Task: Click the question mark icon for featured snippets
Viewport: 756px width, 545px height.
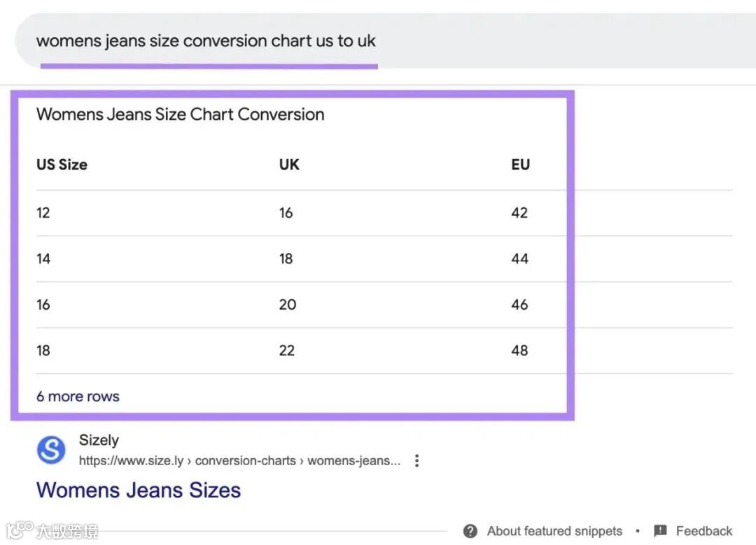Action: click(470, 531)
